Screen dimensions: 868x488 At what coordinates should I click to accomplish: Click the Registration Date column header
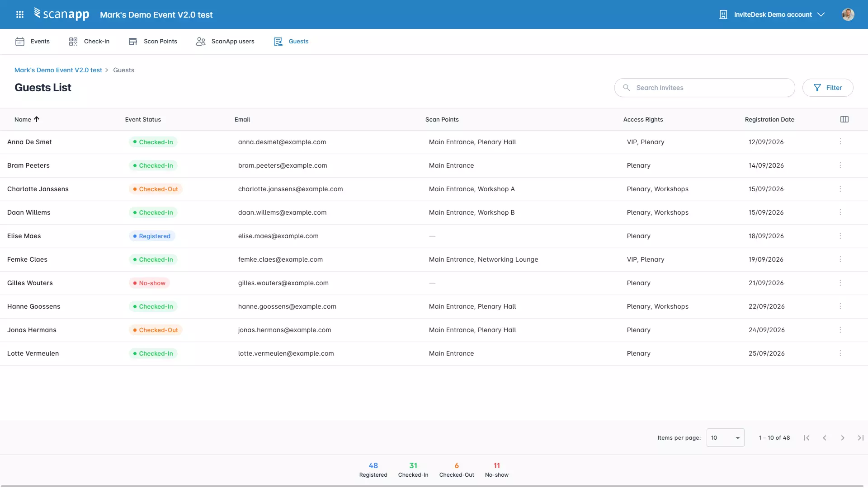pyautogui.click(x=769, y=119)
